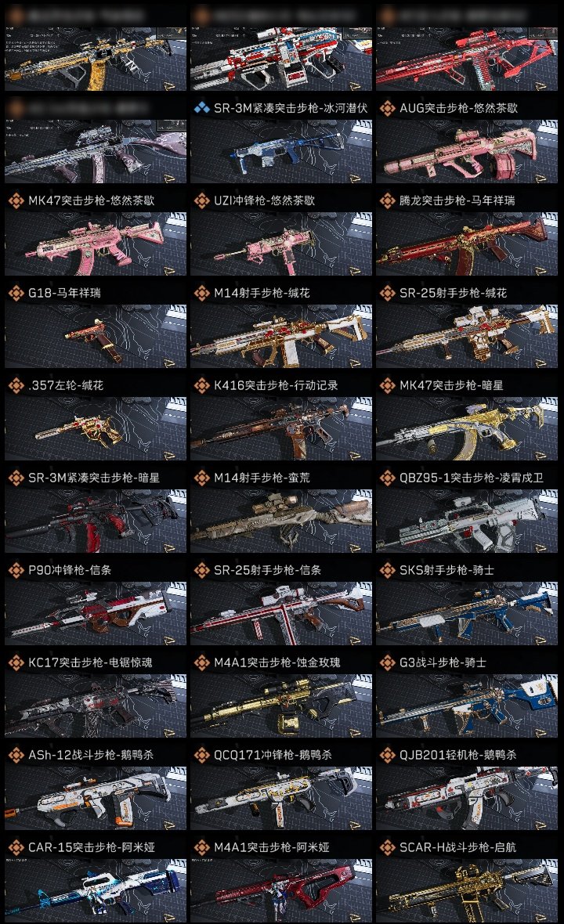The height and width of the screenshot is (924, 564).
Task: Click the rarity icon beside K416突击步枪-行动记录
Action: (202, 385)
